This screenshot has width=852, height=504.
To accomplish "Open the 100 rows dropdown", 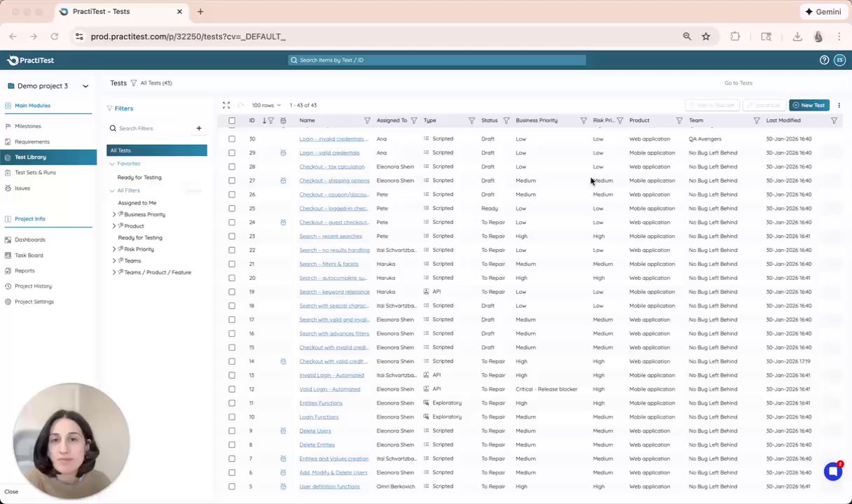I will click(266, 105).
